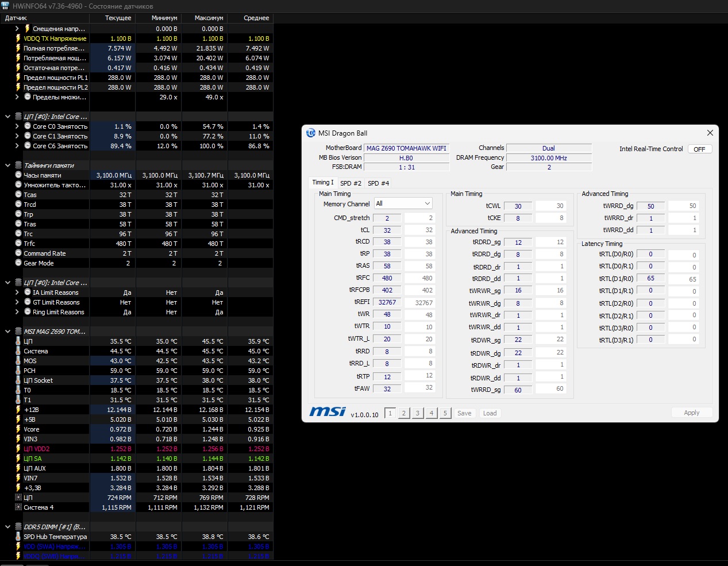Switch to the Timing I tab

click(322, 182)
